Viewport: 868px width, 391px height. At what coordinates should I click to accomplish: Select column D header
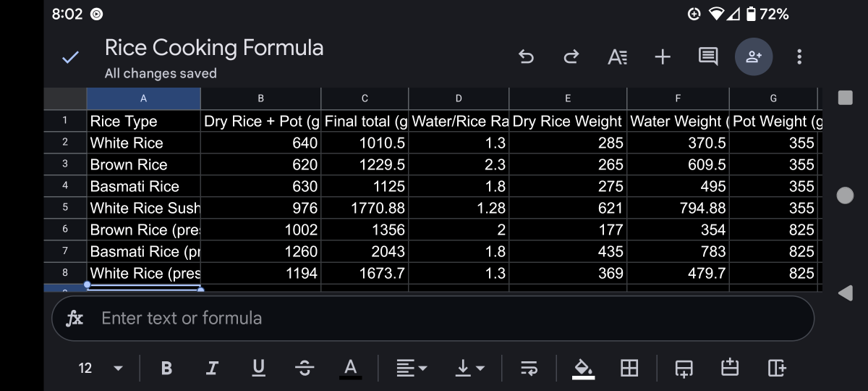(x=459, y=98)
